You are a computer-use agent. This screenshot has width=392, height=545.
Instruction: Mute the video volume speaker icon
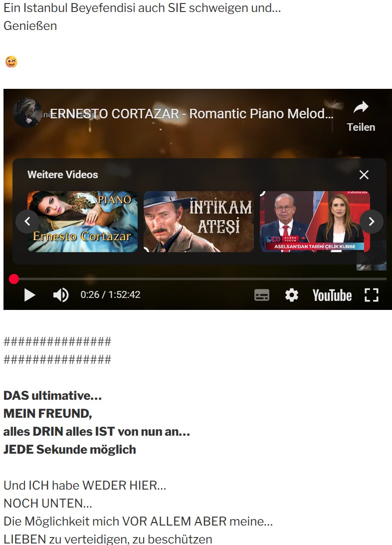click(61, 295)
